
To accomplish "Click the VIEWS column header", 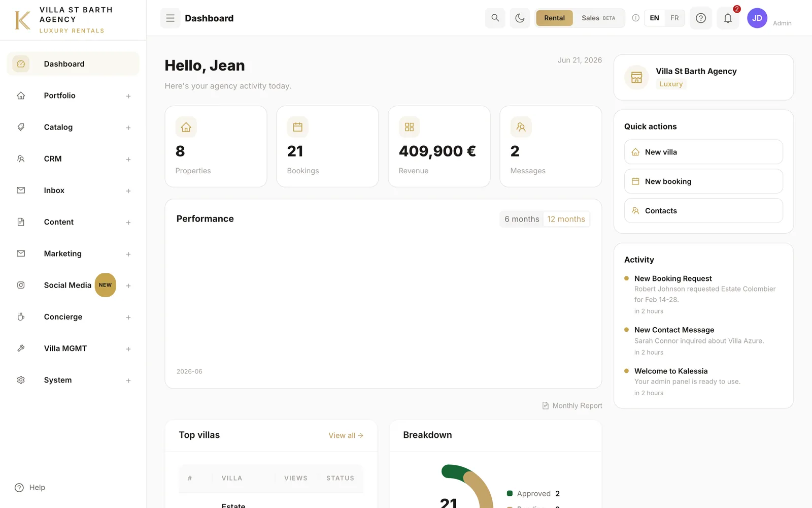I will (x=296, y=478).
